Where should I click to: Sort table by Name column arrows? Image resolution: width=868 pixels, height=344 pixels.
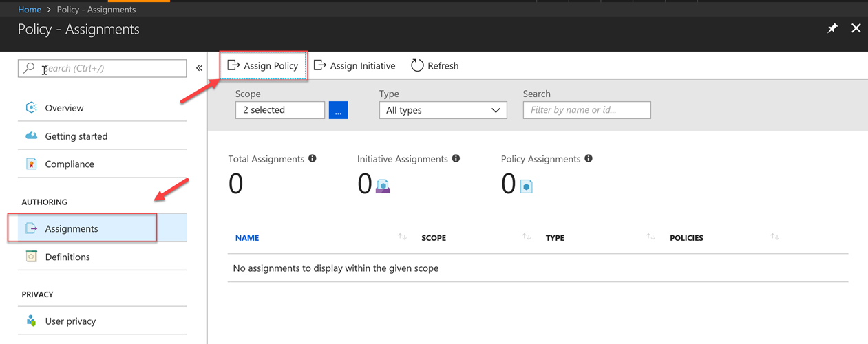pyautogui.click(x=403, y=237)
